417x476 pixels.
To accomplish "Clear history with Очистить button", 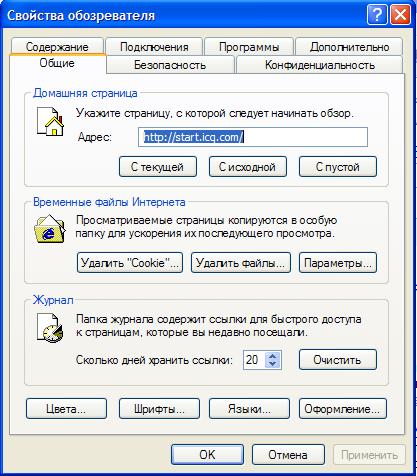I will 338,360.
